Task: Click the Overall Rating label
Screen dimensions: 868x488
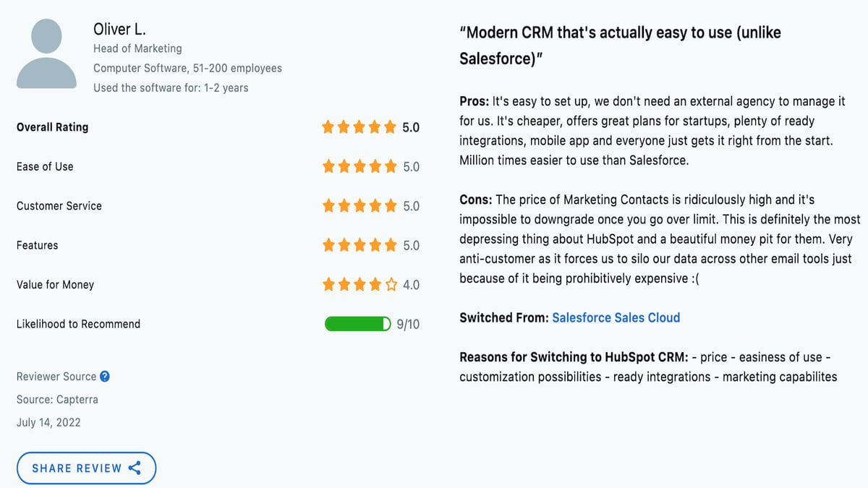Action: click(x=52, y=127)
